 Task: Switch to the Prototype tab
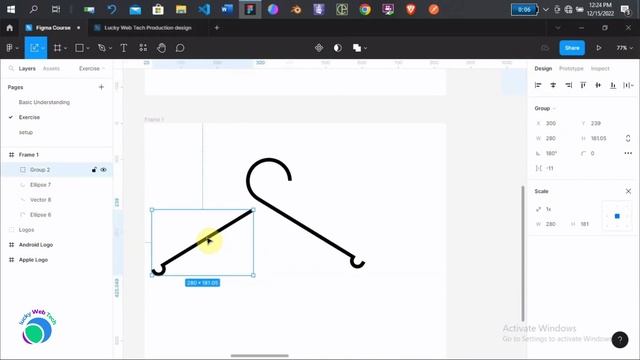coord(571,69)
